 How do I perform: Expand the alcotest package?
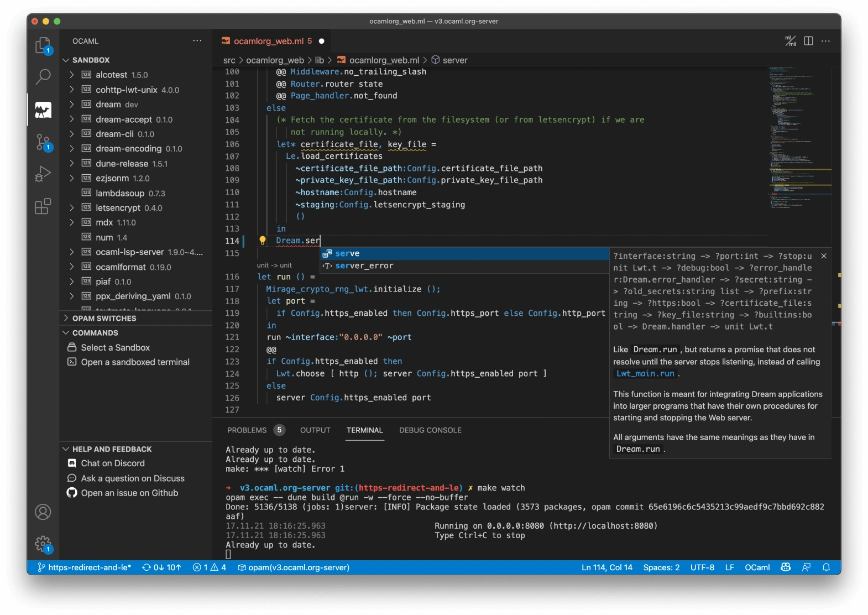(72, 75)
